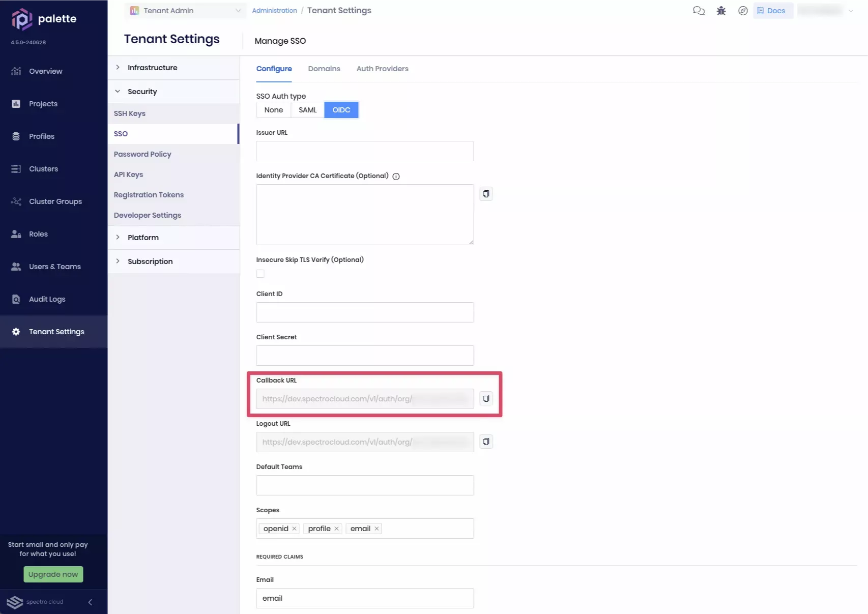This screenshot has height=614, width=868.
Task: Click the Palette logo icon
Action: tap(21, 19)
